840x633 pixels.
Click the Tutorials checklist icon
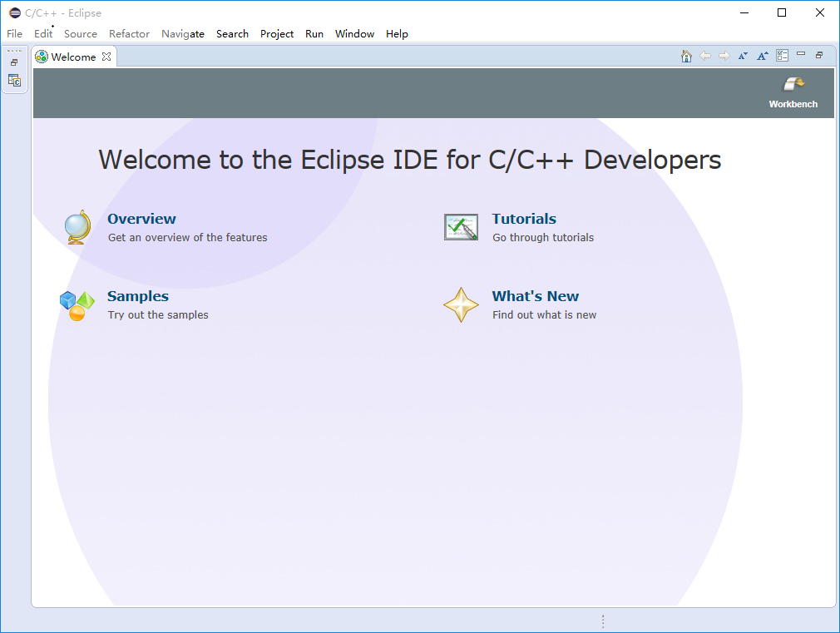click(462, 226)
